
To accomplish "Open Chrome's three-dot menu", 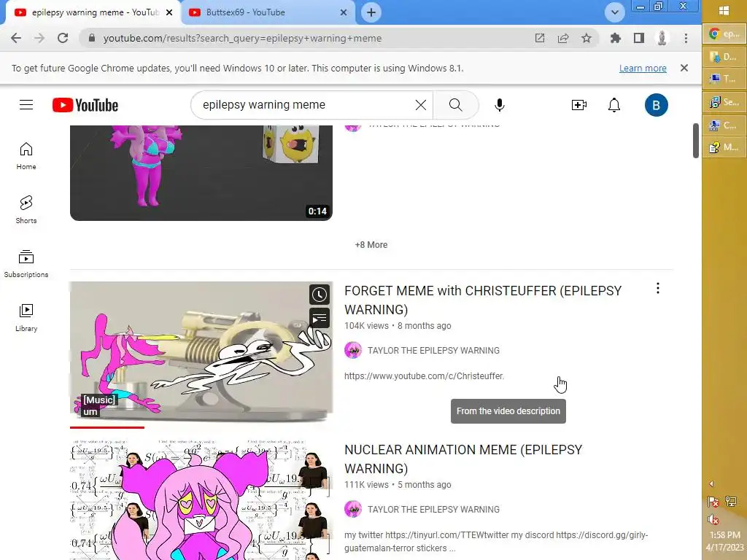I will point(686,38).
